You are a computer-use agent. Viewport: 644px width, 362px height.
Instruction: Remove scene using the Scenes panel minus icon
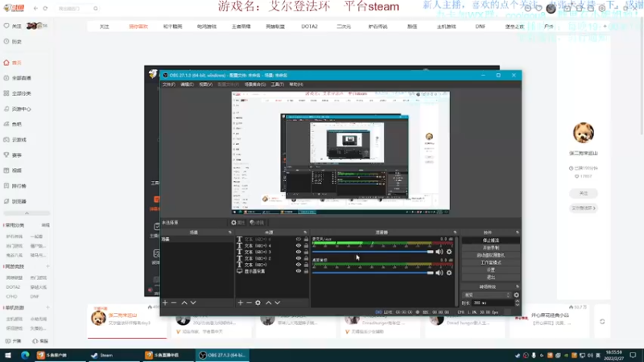(174, 303)
